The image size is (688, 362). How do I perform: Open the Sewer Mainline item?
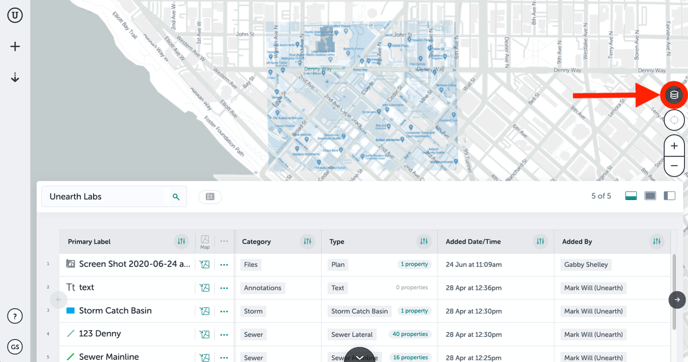click(109, 357)
